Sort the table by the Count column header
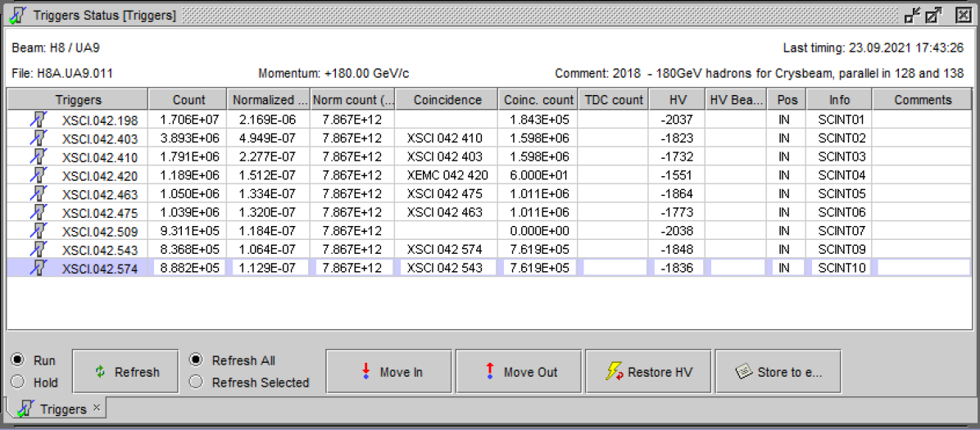Screen dimensions: 980x430 click(x=188, y=100)
